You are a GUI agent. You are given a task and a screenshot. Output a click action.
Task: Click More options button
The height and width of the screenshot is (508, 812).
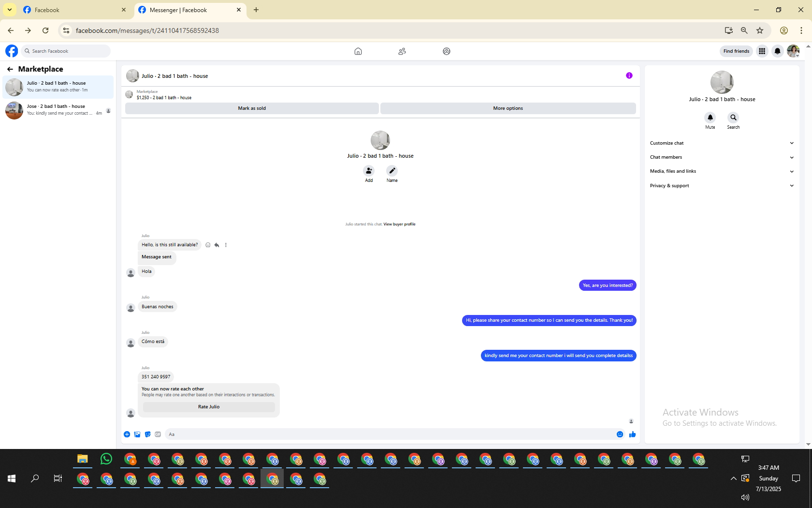508,108
